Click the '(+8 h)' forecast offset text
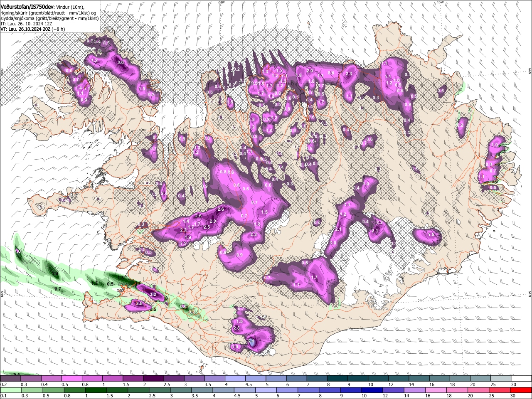 [59, 29]
